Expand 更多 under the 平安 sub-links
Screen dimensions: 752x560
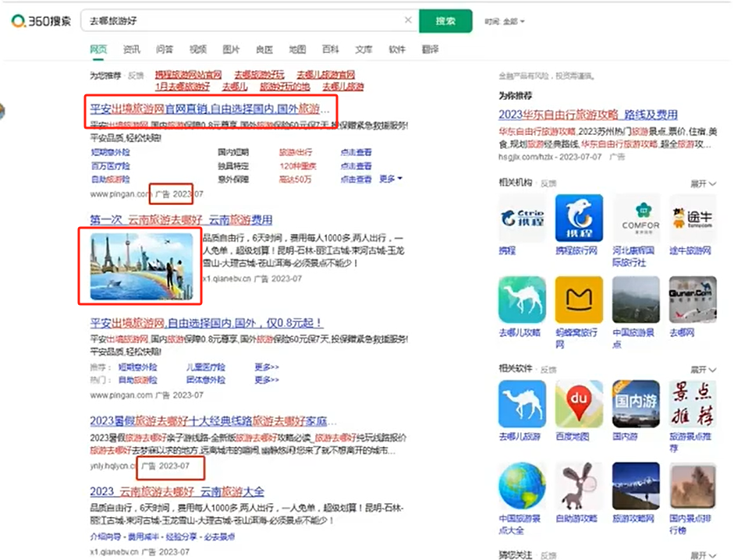pyautogui.click(x=390, y=179)
